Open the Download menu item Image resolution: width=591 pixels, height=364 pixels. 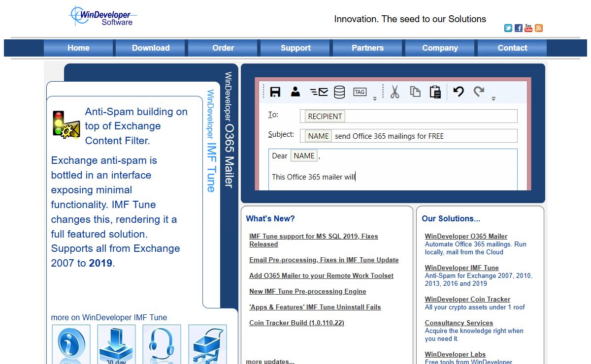[151, 48]
